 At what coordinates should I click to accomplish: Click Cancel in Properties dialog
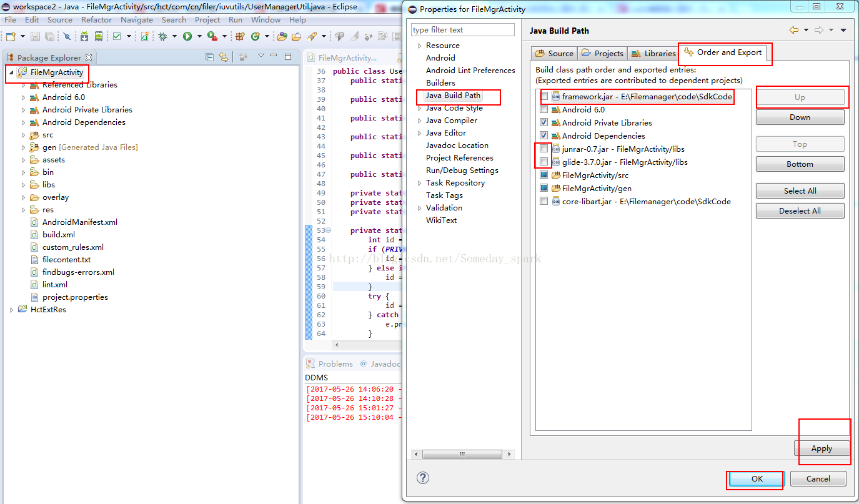pyautogui.click(x=818, y=479)
